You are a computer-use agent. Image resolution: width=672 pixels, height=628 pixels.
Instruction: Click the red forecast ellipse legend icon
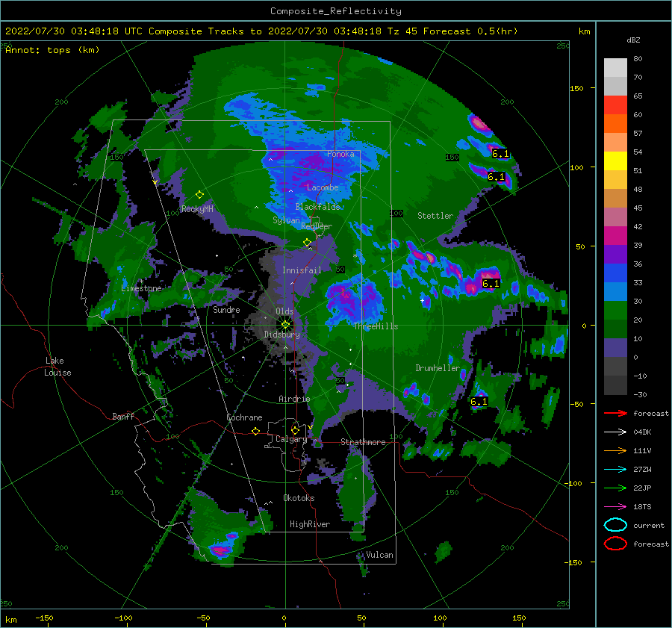(615, 544)
